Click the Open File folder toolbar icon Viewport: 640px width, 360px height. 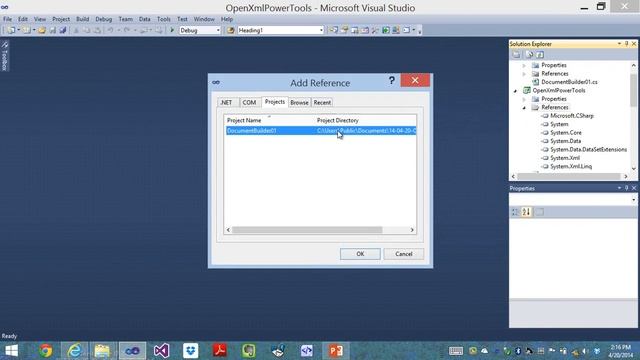tap(42, 30)
